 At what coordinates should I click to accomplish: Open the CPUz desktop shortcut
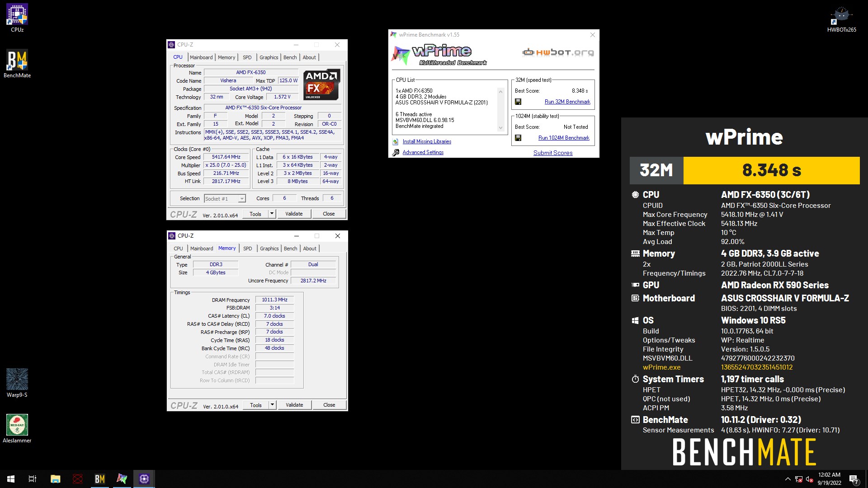coord(17,18)
